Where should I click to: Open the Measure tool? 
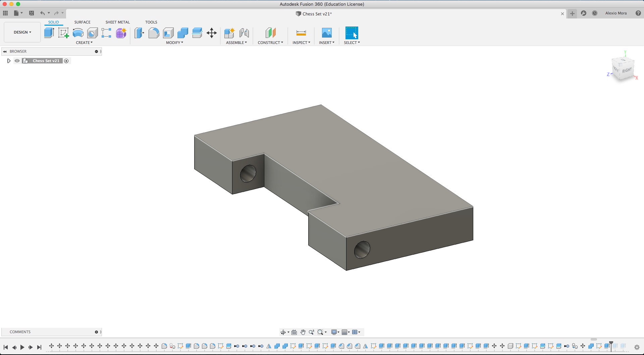tap(301, 33)
